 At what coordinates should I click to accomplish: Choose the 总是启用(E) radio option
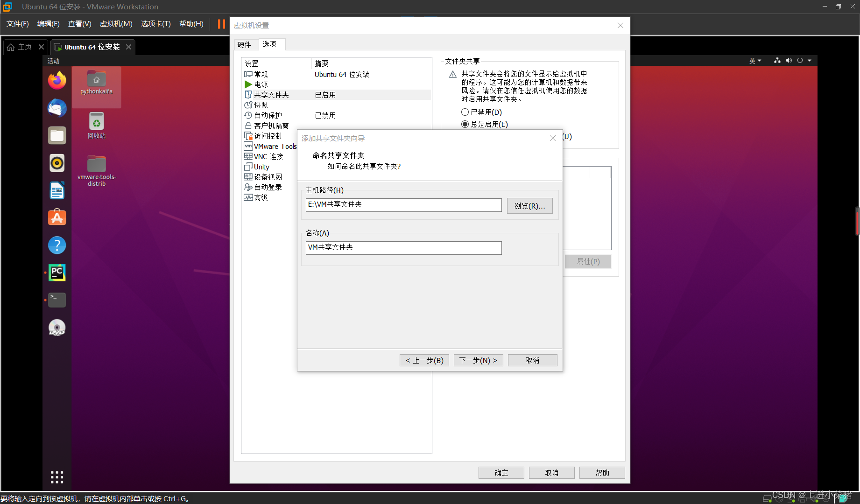click(485, 124)
